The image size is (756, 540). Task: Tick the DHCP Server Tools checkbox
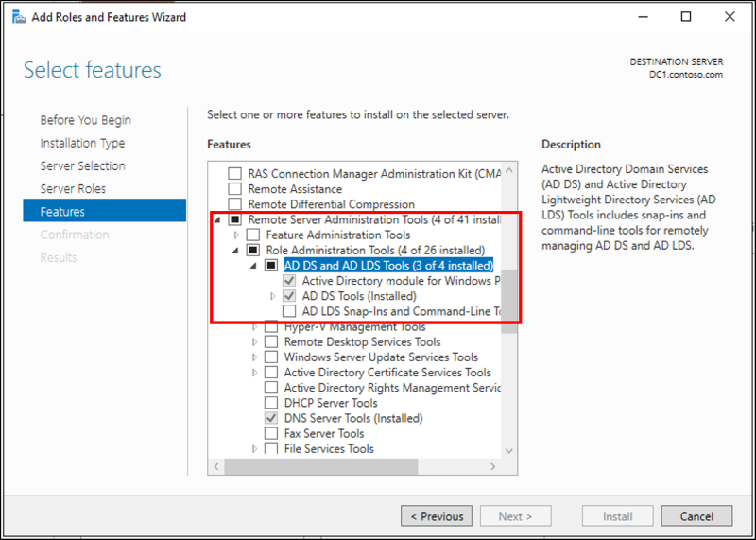(x=271, y=403)
